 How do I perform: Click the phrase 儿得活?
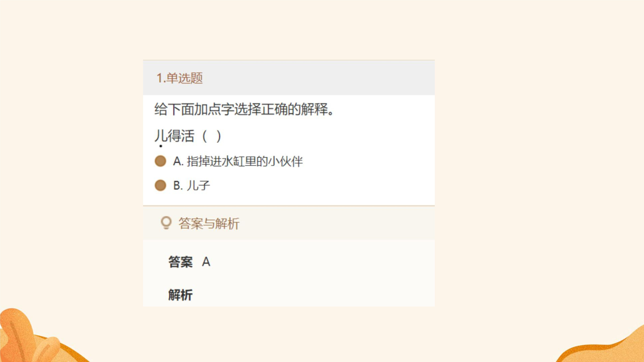pyautogui.click(x=174, y=136)
